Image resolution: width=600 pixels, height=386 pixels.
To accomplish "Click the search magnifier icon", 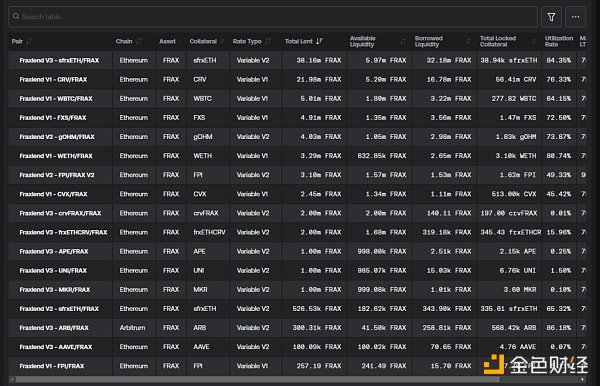I will [x=16, y=16].
